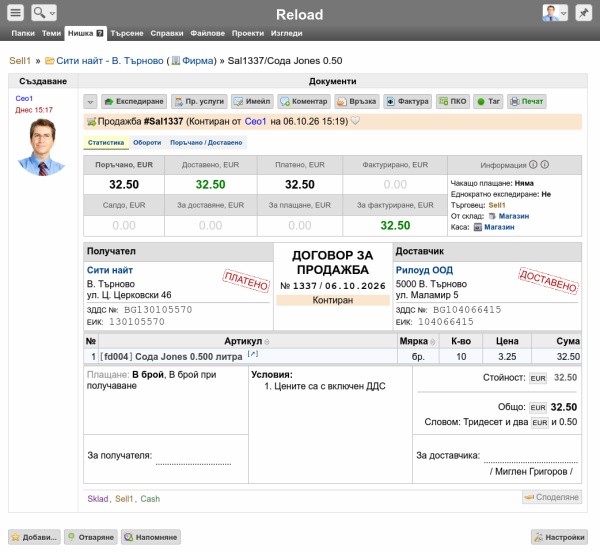Click the second info icon next to Информация
600x552 pixels.
tap(545, 164)
